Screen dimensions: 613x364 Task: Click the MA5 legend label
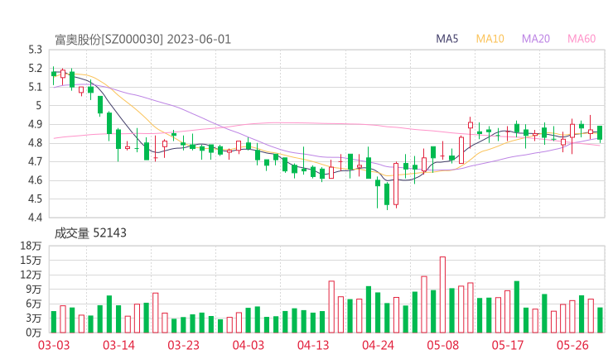[446, 39]
